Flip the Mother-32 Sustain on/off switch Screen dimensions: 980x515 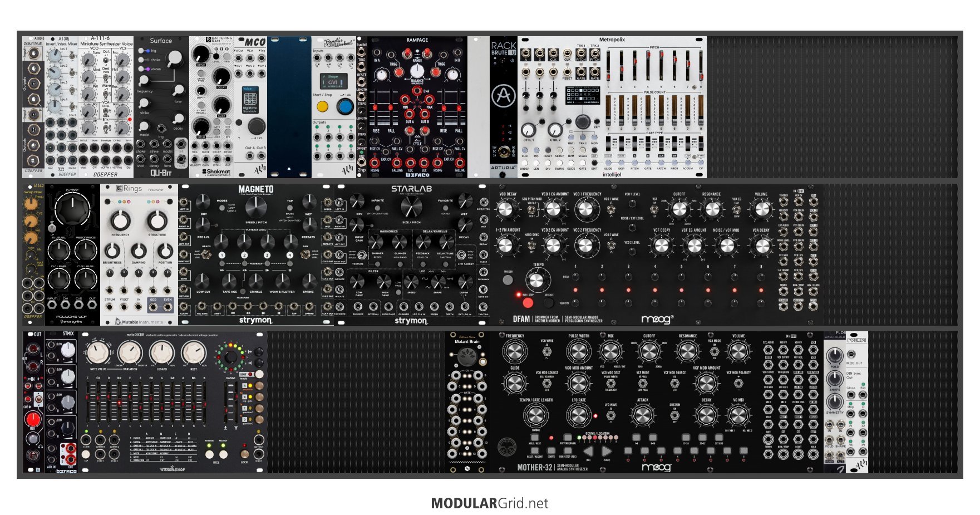[x=674, y=415]
